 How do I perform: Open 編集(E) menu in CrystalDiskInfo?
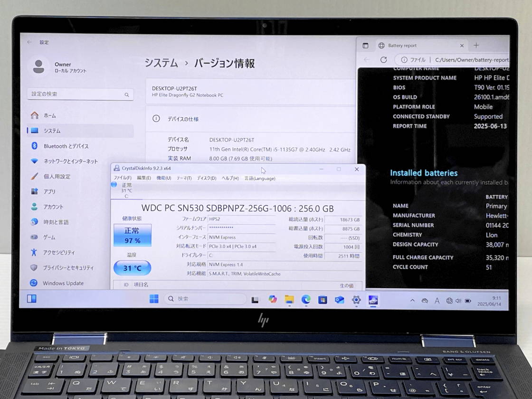[x=144, y=178]
